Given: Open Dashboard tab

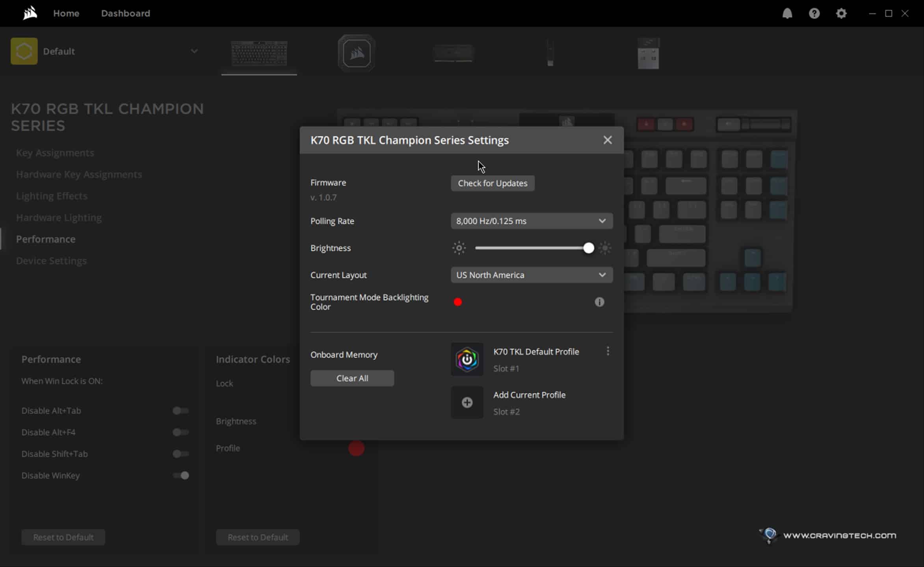Looking at the screenshot, I should pyautogui.click(x=126, y=13).
